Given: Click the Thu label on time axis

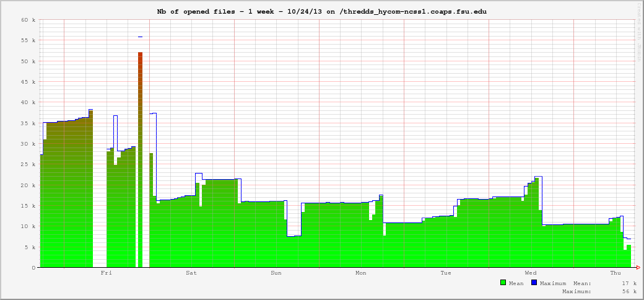Looking at the screenshot, I should click(x=616, y=273).
